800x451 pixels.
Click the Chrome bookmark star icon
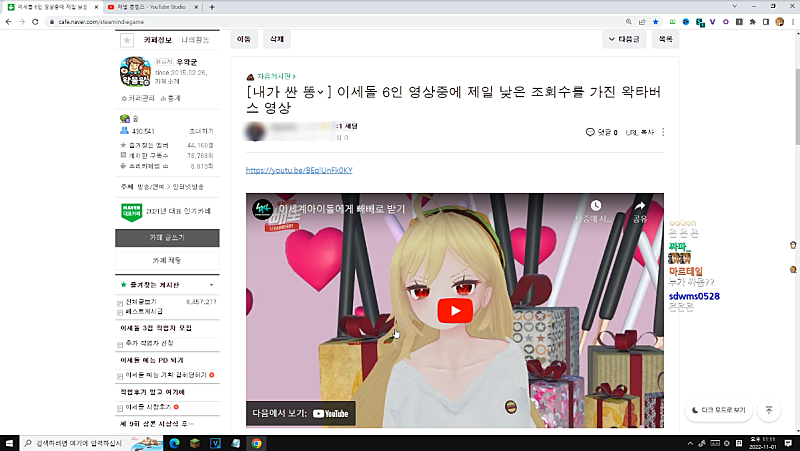click(x=655, y=20)
